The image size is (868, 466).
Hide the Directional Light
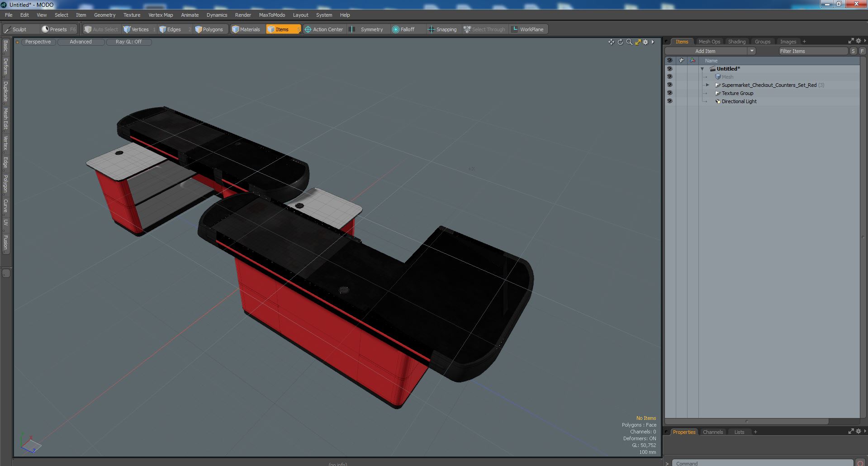(669, 101)
